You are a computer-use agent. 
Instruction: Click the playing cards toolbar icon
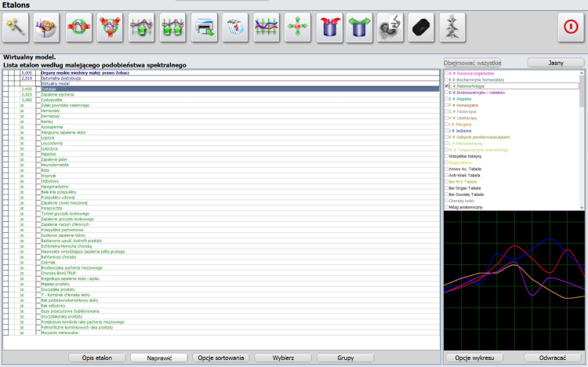pyautogui.click(x=235, y=27)
